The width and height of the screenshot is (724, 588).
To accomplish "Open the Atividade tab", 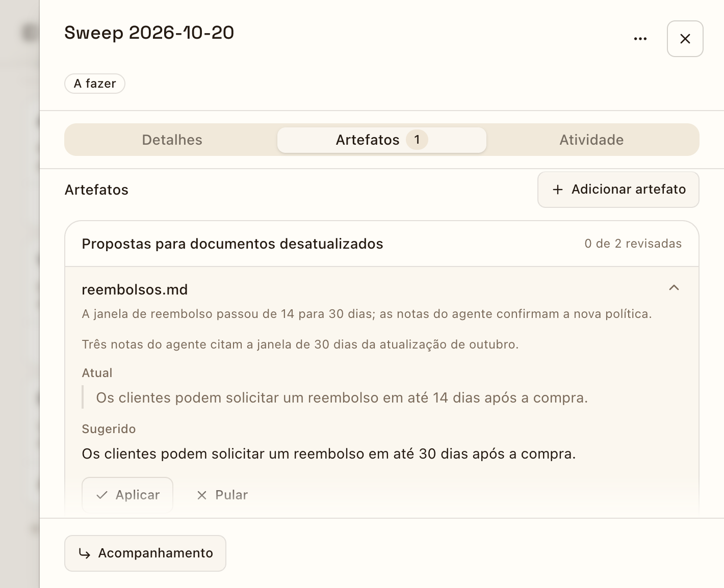I will pos(591,140).
